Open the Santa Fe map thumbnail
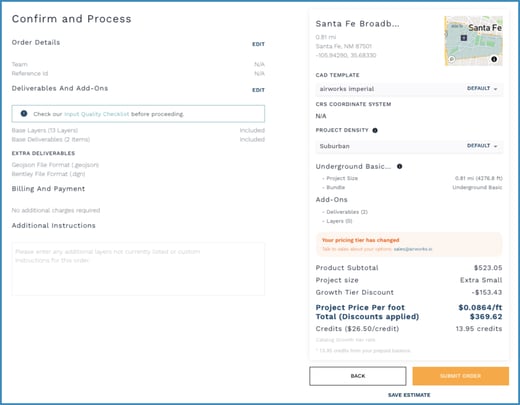This screenshot has width=520, height=405. (x=474, y=41)
